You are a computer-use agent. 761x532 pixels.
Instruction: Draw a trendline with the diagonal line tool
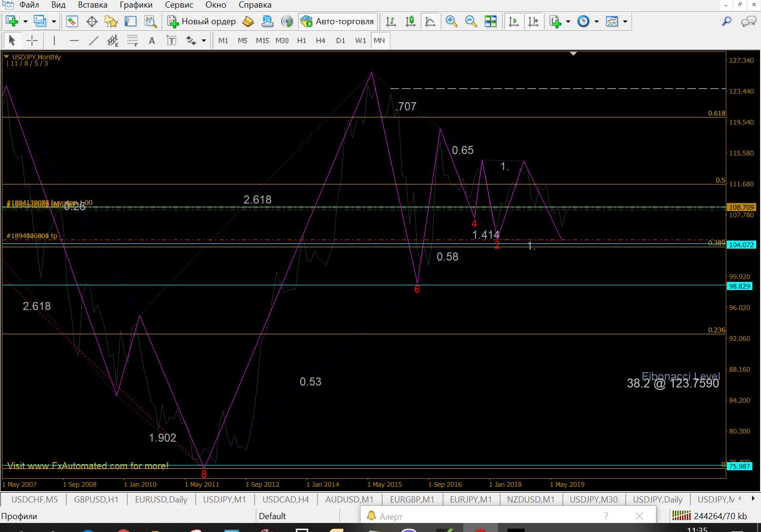(x=94, y=41)
